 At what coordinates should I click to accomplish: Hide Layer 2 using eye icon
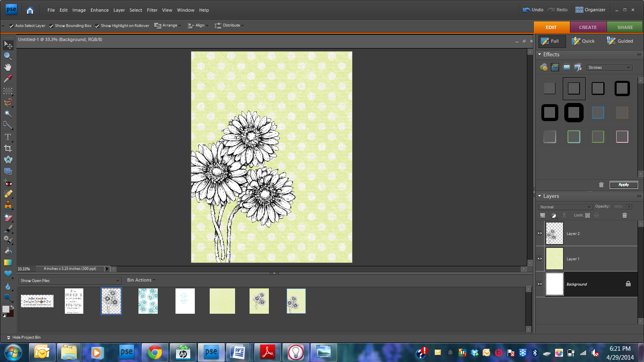540,233
